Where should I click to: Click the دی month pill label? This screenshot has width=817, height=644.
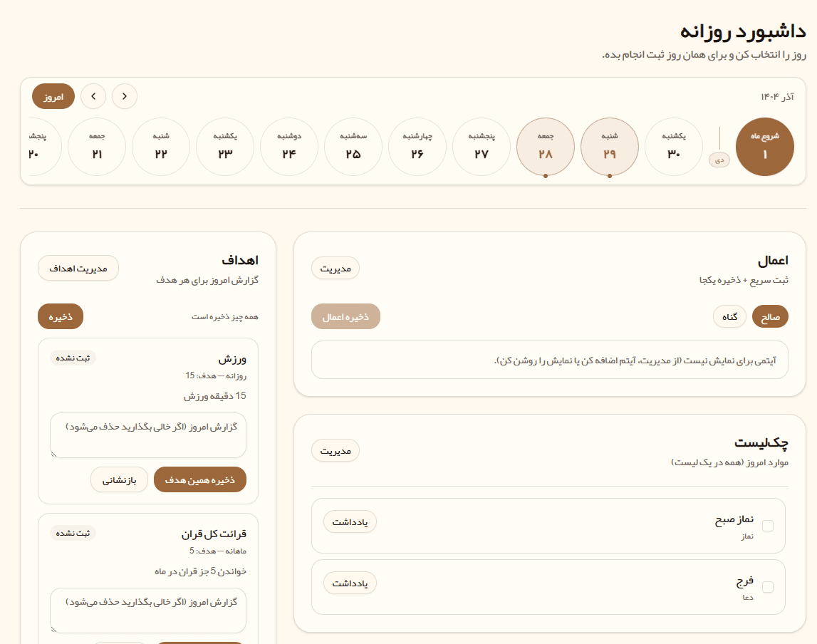(719, 160)
